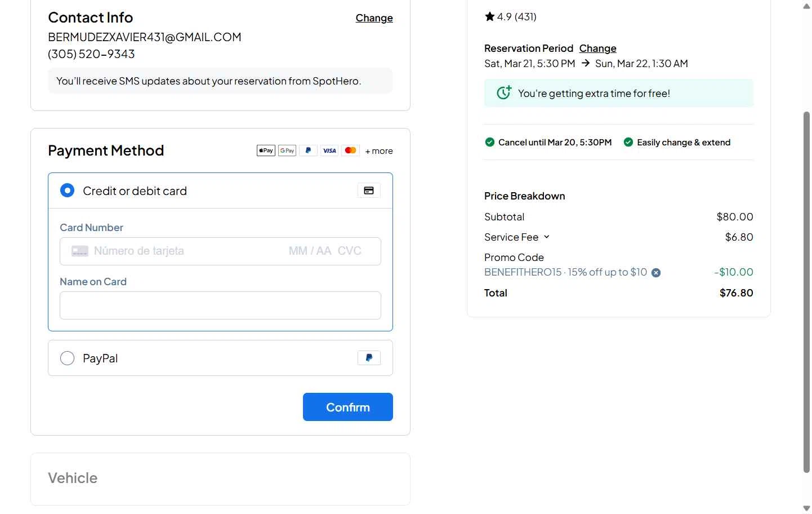
Task: Click the Google Pay icon
Action: point(287,150)
